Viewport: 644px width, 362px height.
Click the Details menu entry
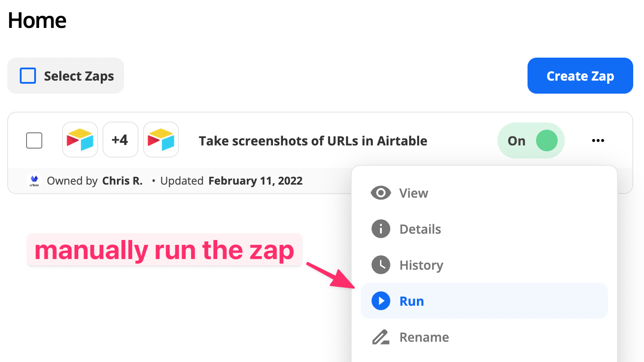click(420, 229)
